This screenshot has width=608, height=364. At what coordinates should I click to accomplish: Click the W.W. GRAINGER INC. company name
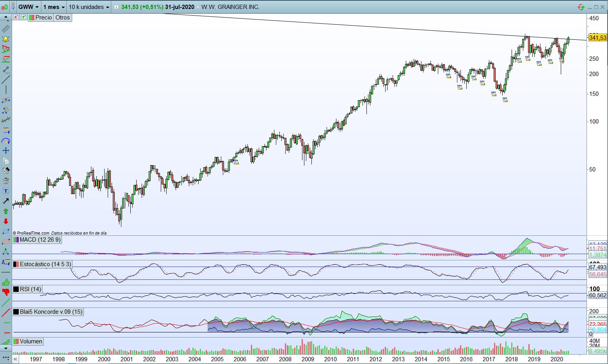[231, 7]
